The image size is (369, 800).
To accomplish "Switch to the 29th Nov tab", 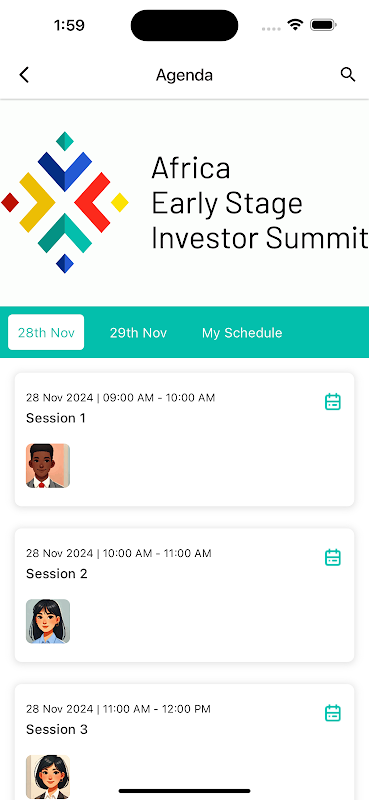I will [x=138, y=333].
